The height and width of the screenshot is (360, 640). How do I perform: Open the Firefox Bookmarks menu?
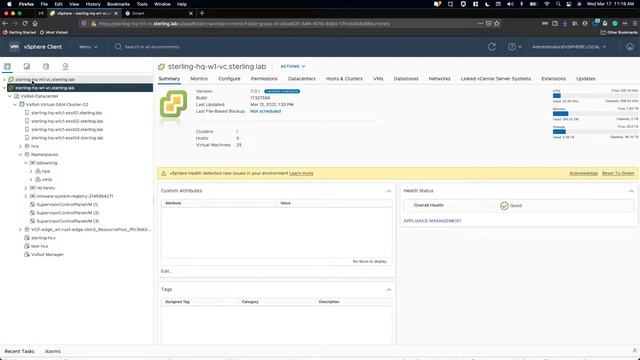[x=118, y=4]
